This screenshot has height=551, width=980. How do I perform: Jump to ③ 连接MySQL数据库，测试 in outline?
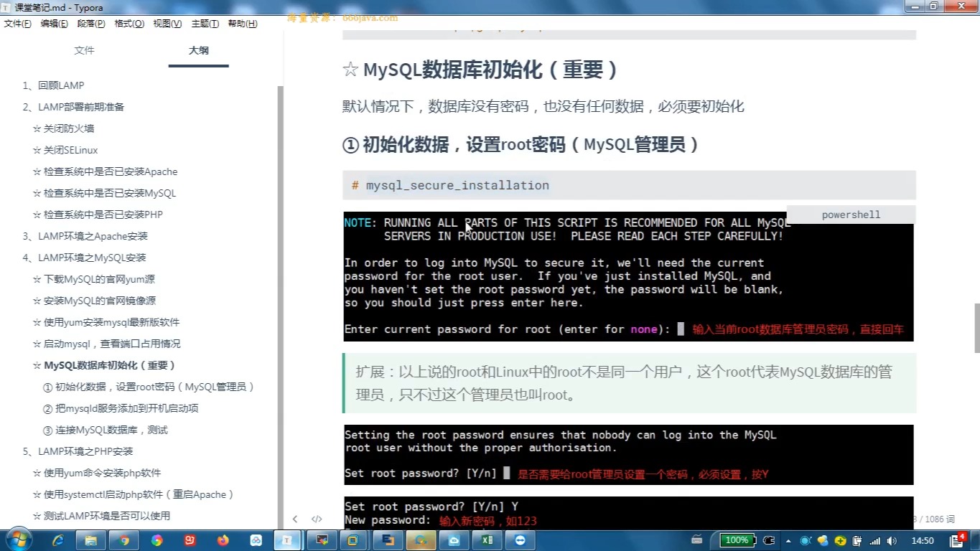106,430
